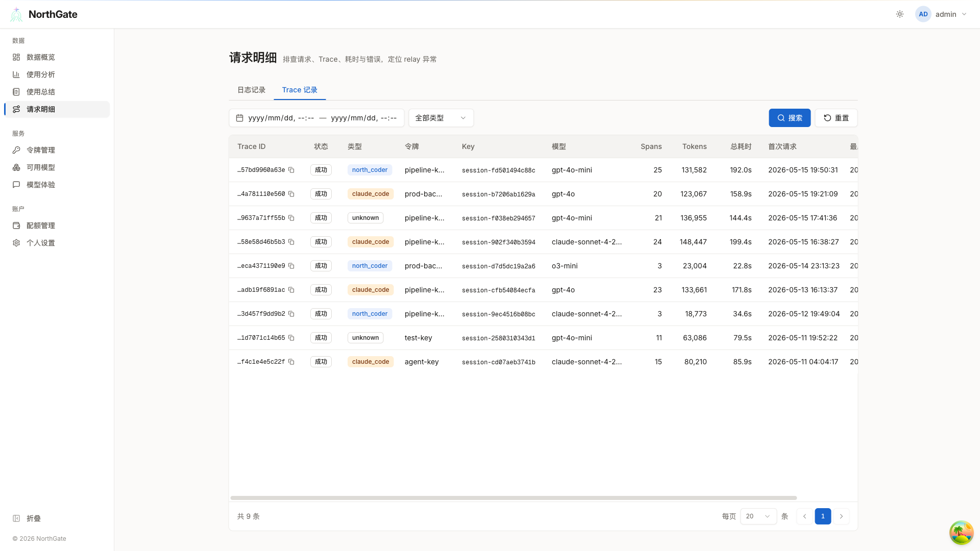Click the test-key token cell

[419, 338]
